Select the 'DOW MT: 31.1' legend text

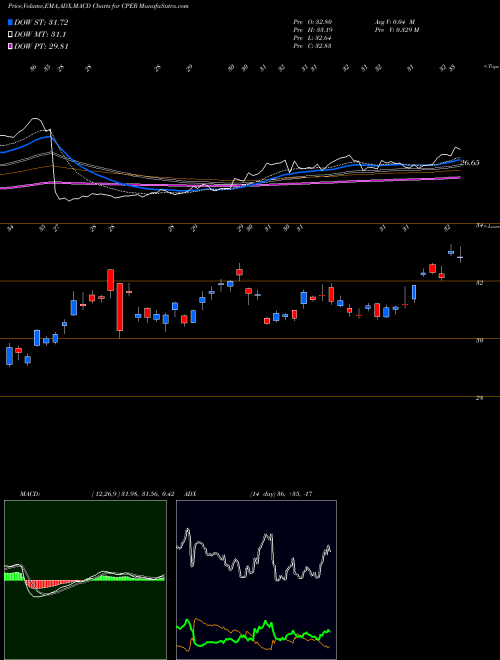click(40, 35)
